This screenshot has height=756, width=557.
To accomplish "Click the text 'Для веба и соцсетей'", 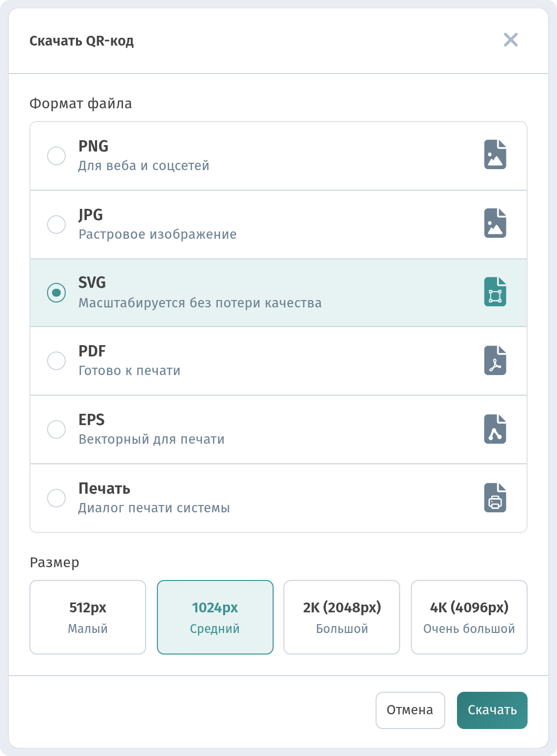I will (x=144, y=166).
